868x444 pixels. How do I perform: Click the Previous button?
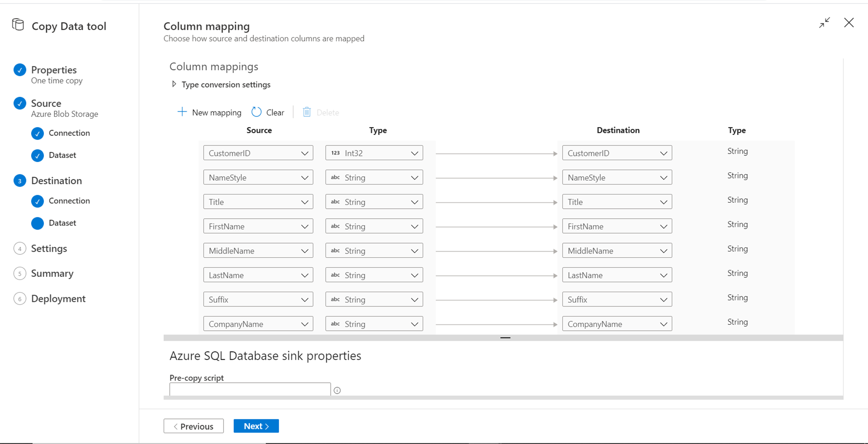(x=194, y=426)
